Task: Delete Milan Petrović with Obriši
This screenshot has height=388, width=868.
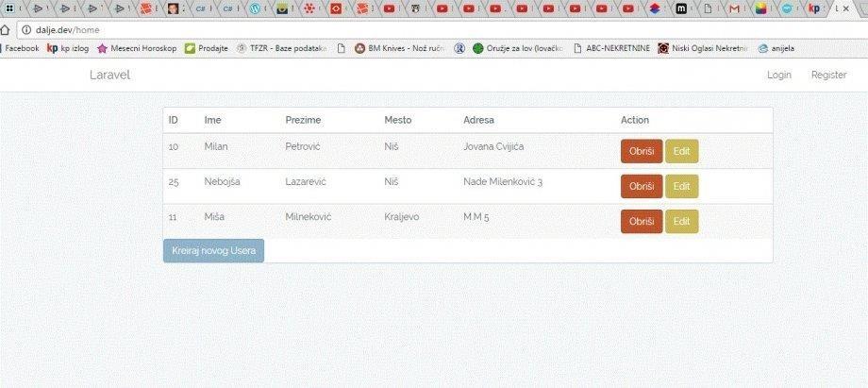Action: [x=642, y=151]
